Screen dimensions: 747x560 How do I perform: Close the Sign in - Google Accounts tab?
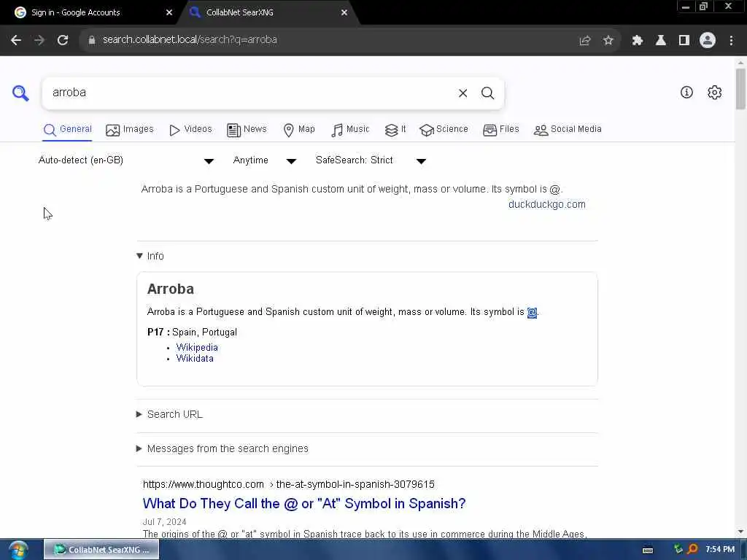(169, 12)
